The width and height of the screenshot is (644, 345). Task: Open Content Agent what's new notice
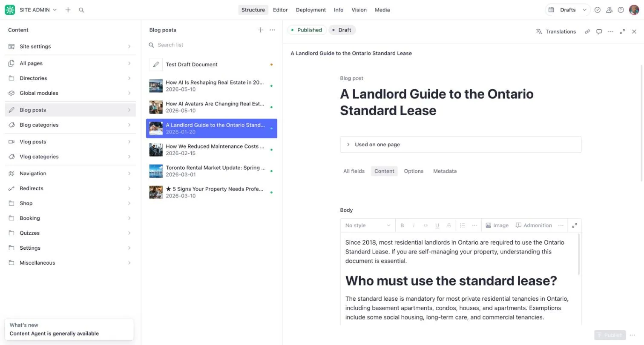click(x=69, y=329)
